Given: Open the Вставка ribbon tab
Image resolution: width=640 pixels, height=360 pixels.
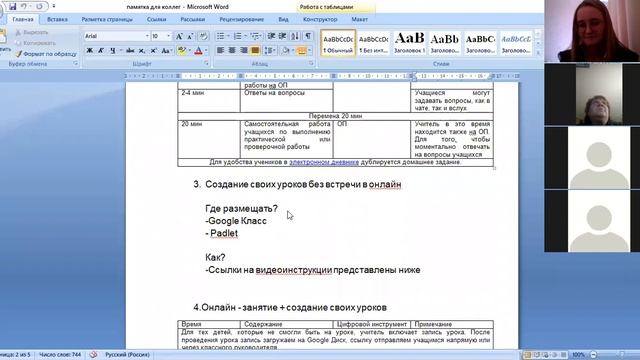Looking at the screenshot, I should [x=57, y=19].
